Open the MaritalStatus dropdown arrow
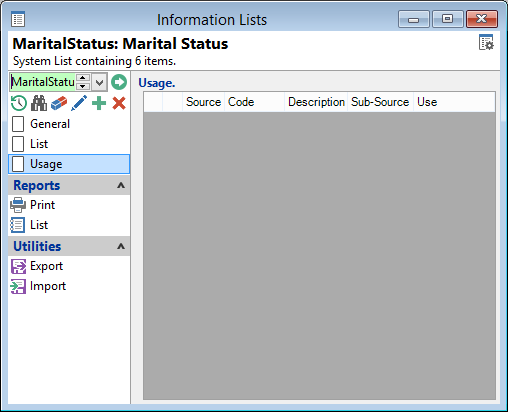The width and height of the screenshot is (508, 412). [99, 82]
